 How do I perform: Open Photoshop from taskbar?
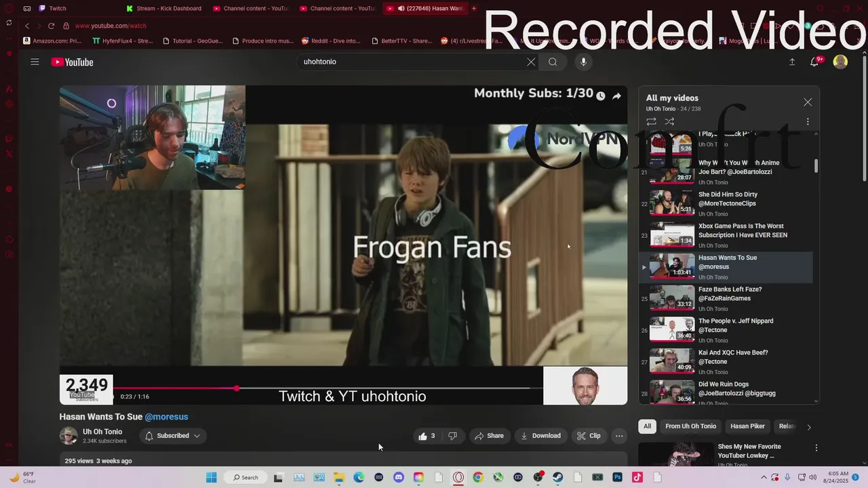pos(618,477)
